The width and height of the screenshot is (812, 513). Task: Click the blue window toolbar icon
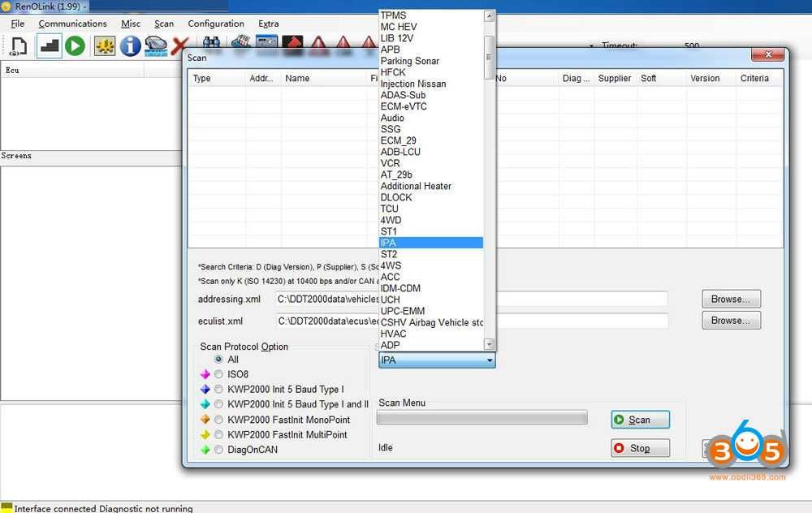tap(266, 42)
